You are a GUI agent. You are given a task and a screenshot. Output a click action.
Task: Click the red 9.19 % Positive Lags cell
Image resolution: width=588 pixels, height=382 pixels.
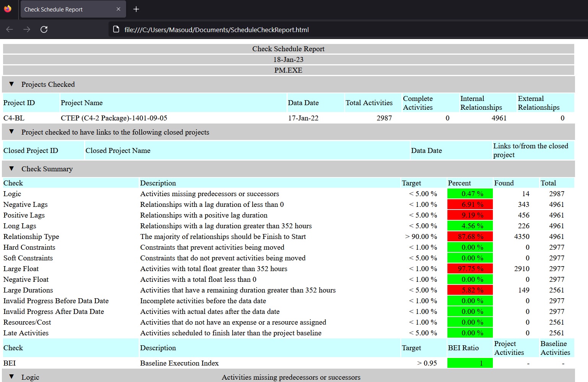click(x=470, y=215)
